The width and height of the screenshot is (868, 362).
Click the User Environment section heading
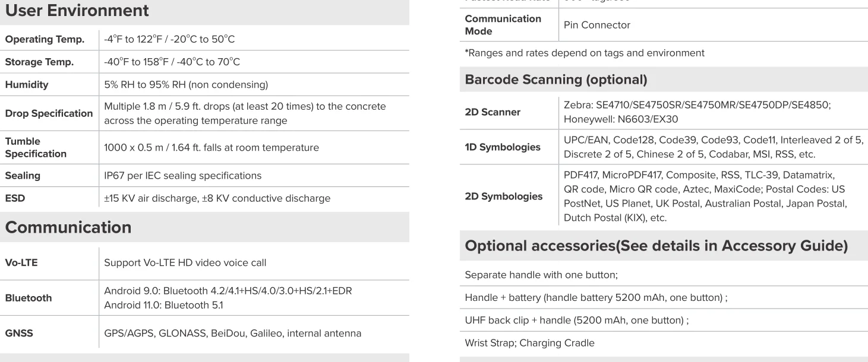coord(77,10)
